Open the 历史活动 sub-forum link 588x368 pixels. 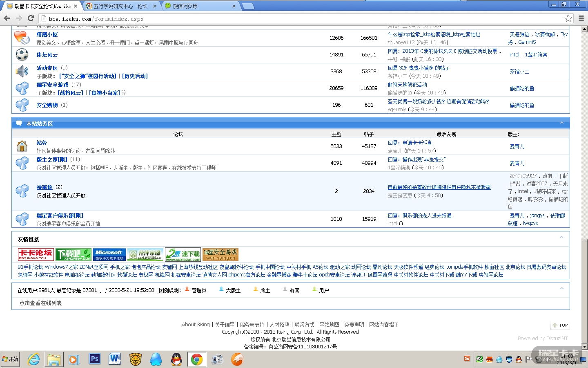tap(135, 76)
